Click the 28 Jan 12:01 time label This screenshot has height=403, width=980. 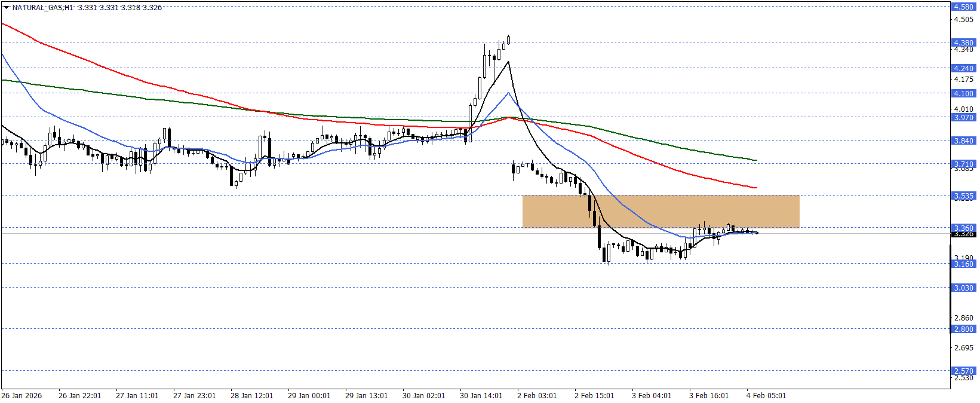251,396
